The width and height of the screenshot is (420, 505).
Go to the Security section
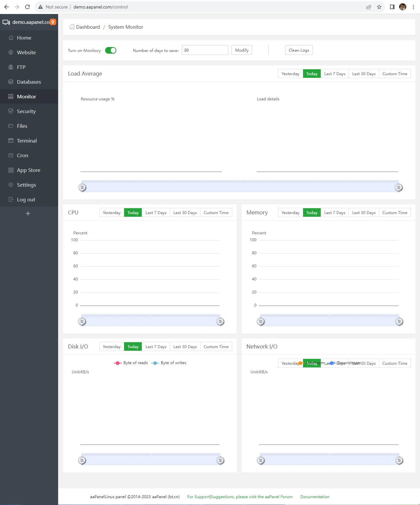(x=26, y=111)
